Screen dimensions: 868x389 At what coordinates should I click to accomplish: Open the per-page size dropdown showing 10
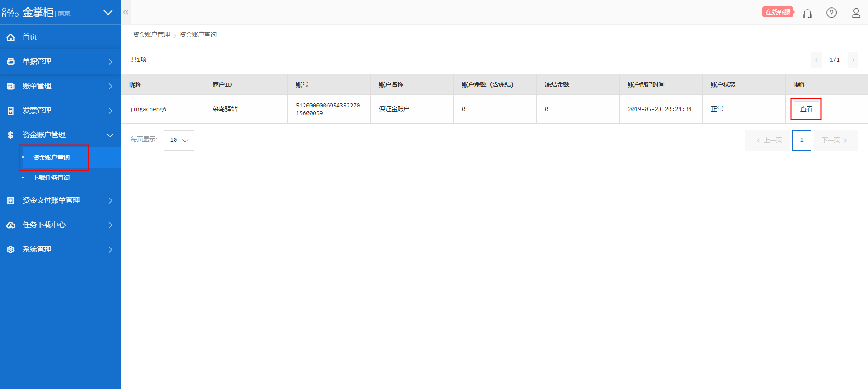(x=179, y=140)
